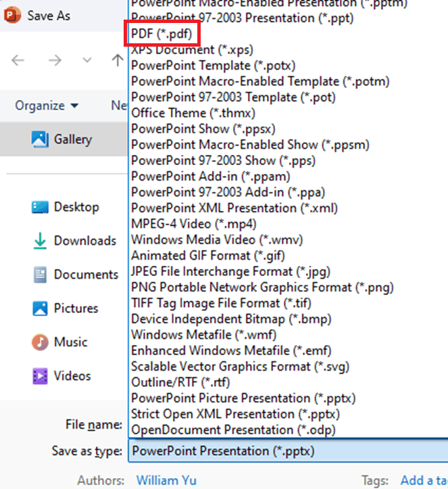This screenshot has height=489, width=448.
Task: Select PNG Portable Network Graphics (*.png)
Action: coord(262,287)
